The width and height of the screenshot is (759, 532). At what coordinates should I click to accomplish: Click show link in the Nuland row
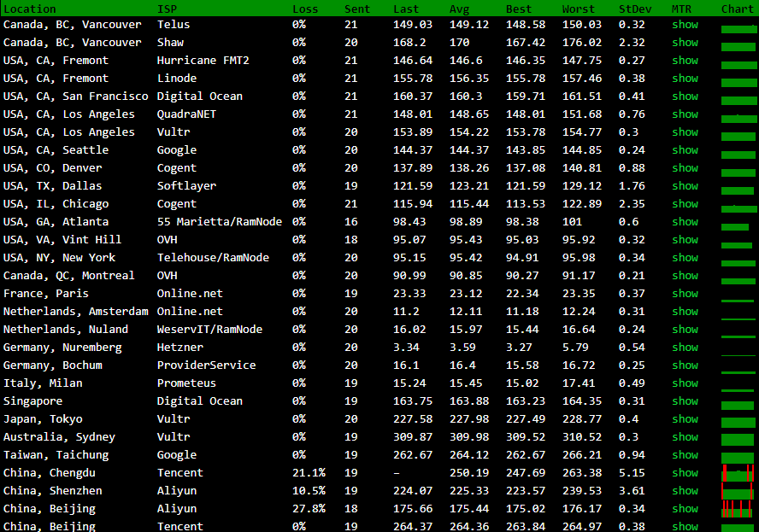685,329
